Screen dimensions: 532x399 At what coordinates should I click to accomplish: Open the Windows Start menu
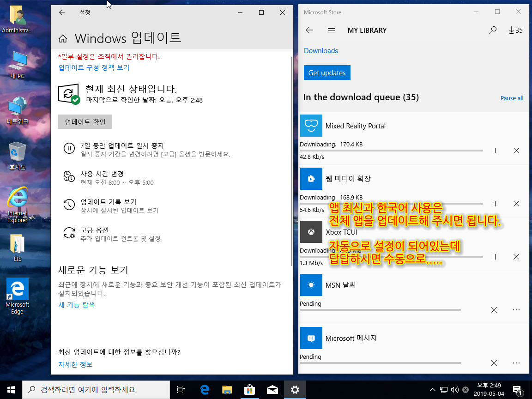point(11,390)
